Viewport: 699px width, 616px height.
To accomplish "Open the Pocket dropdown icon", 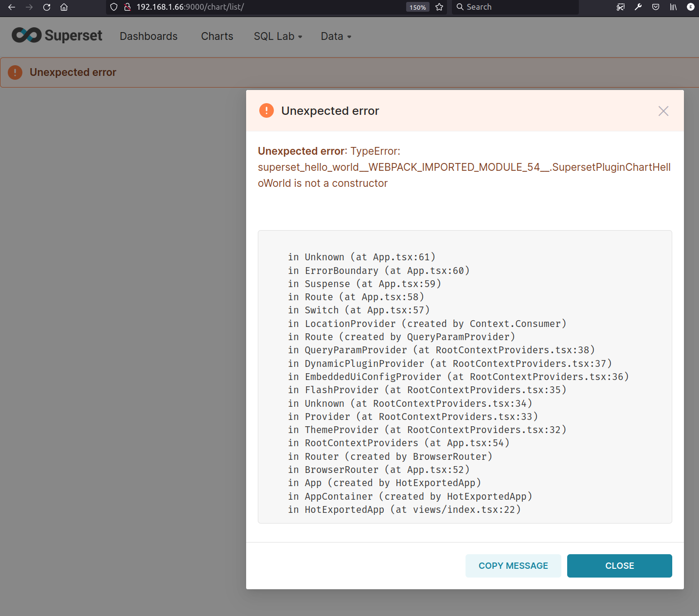I will point(655,7).
